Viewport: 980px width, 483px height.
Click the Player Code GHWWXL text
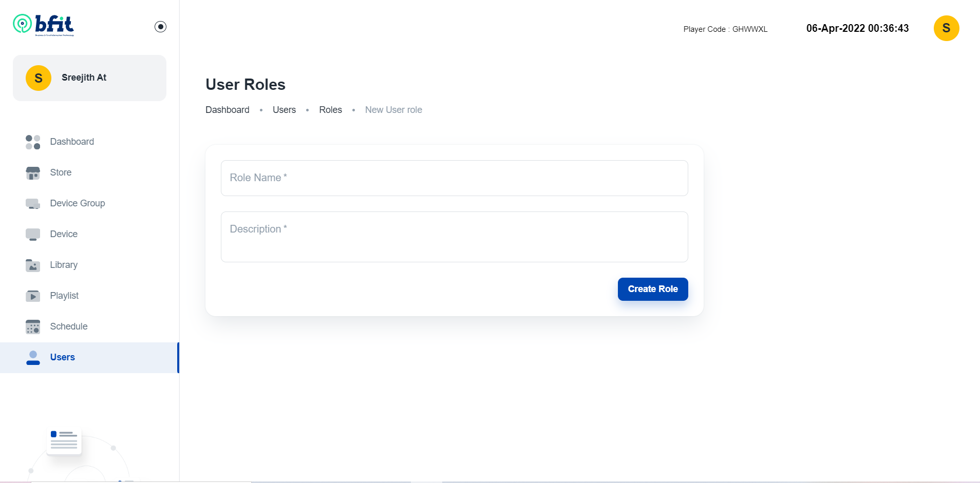click(x=725, y=29)
